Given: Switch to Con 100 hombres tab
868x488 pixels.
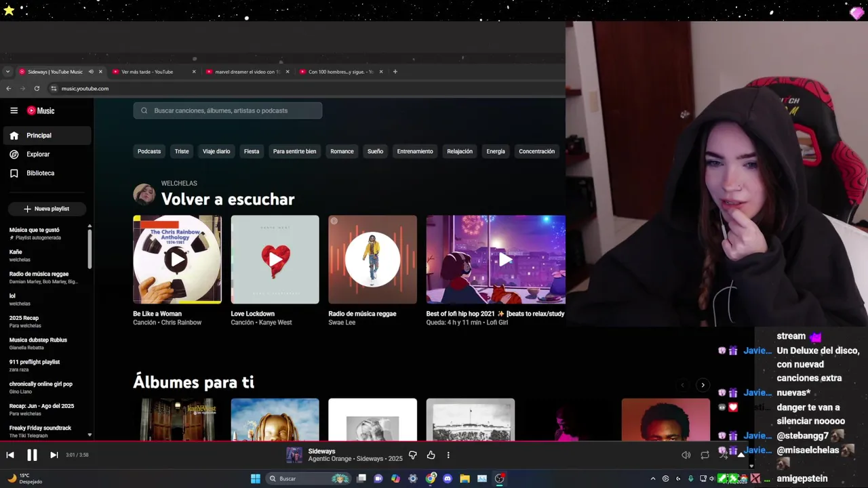Looking at the screenshot, I should pyautogui.click(x=341, y=72).
